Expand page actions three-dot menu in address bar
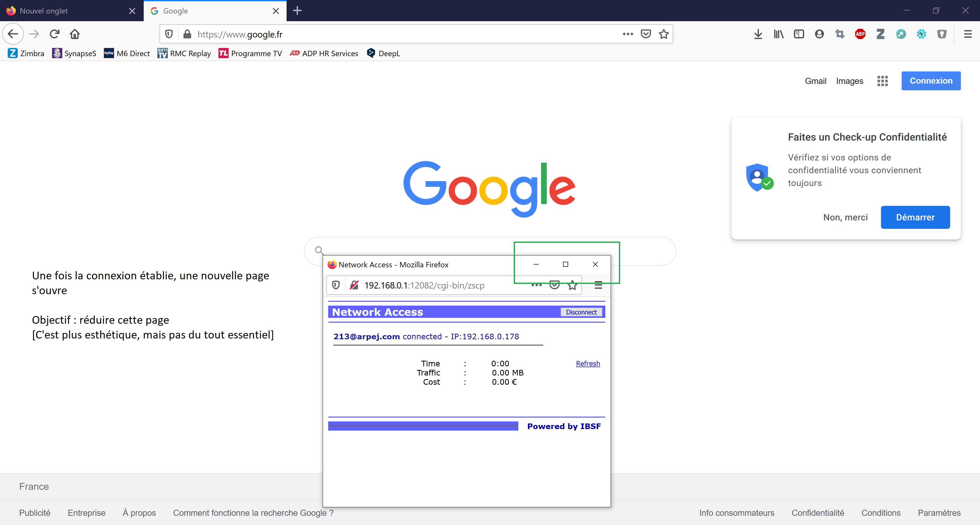This screenshot has height=525, width=980. 628,34
